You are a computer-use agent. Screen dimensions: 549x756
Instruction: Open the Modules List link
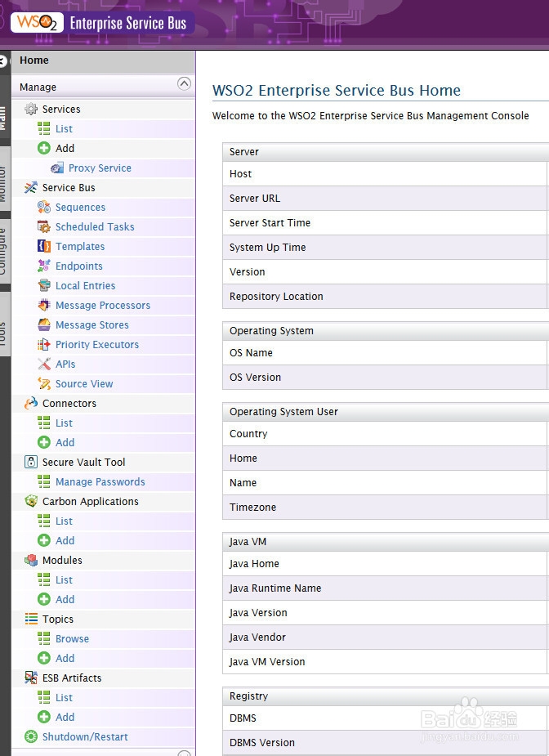[64, 580]
